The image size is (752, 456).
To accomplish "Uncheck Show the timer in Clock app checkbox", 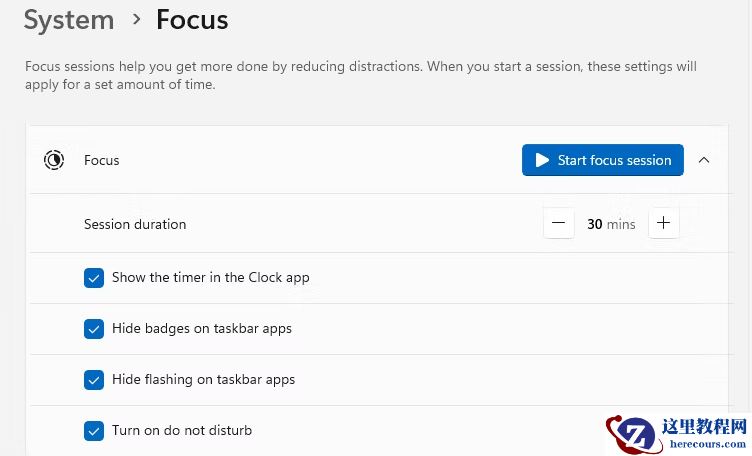I will [x=94, y=278].
